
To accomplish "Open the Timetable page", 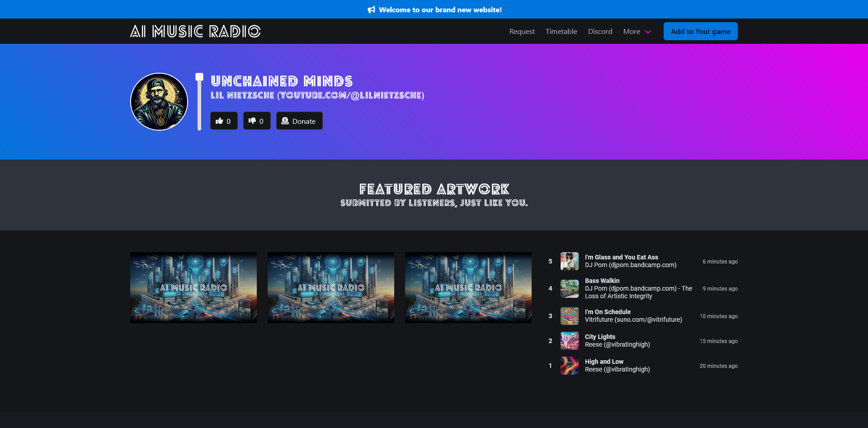I will point(561,31).
